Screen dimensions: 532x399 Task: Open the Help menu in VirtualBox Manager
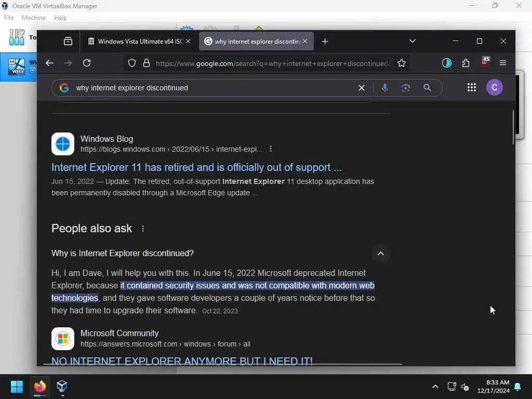(x=60, y=18)
